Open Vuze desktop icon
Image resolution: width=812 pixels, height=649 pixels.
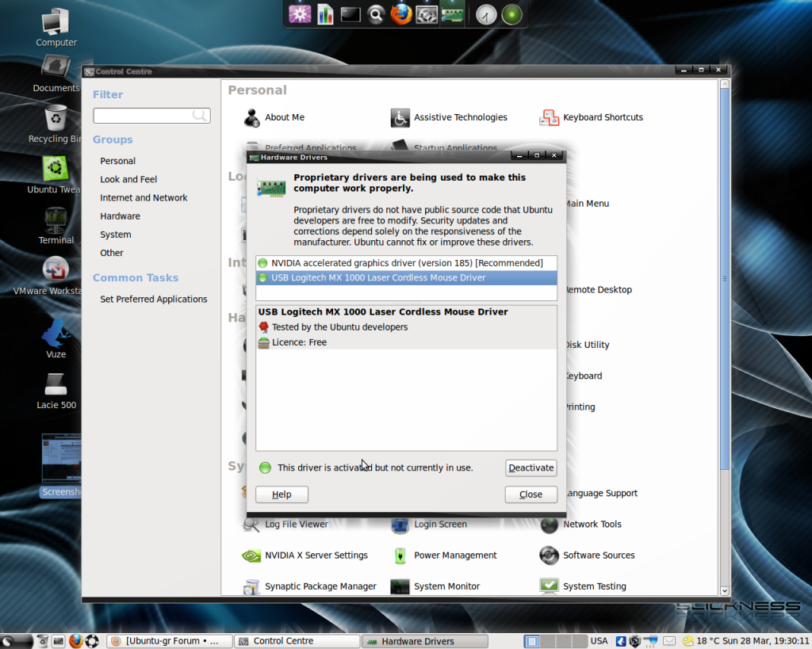point(56,338)
